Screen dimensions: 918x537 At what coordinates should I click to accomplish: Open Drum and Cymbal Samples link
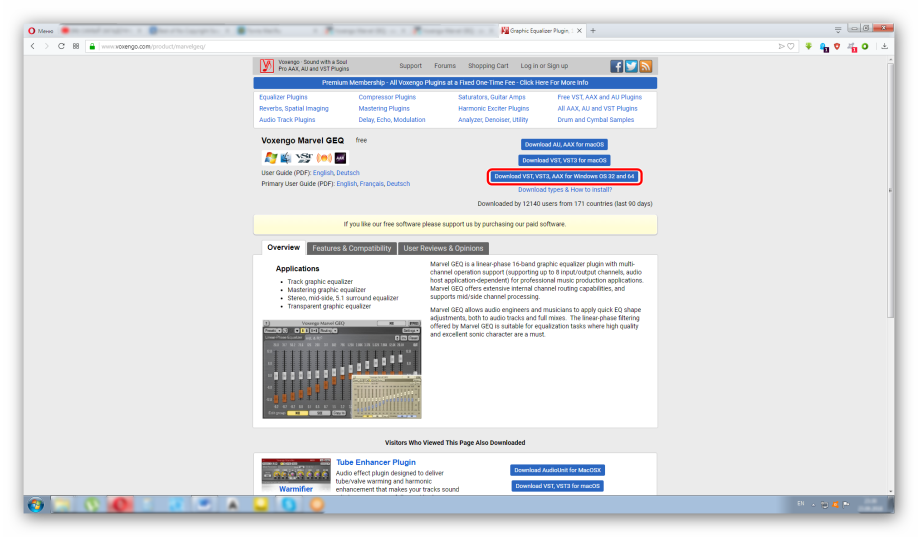(x=595, y=119)
